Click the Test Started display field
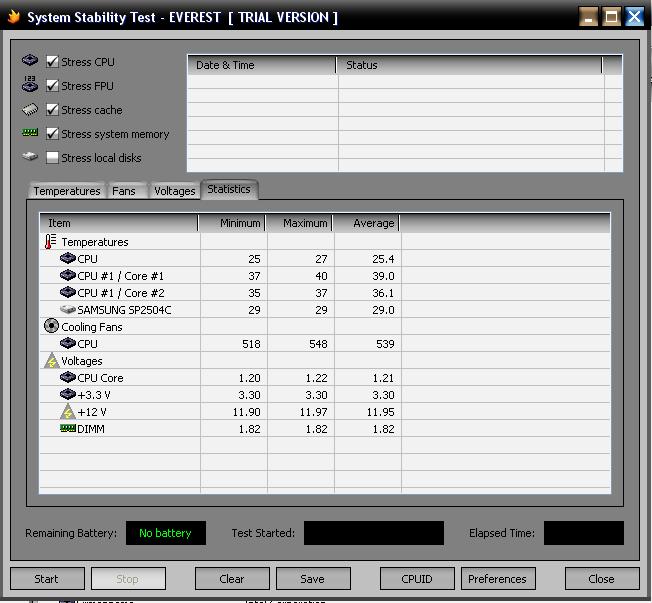The width and height of the screenshot is (652, 603). click(374, 533)
